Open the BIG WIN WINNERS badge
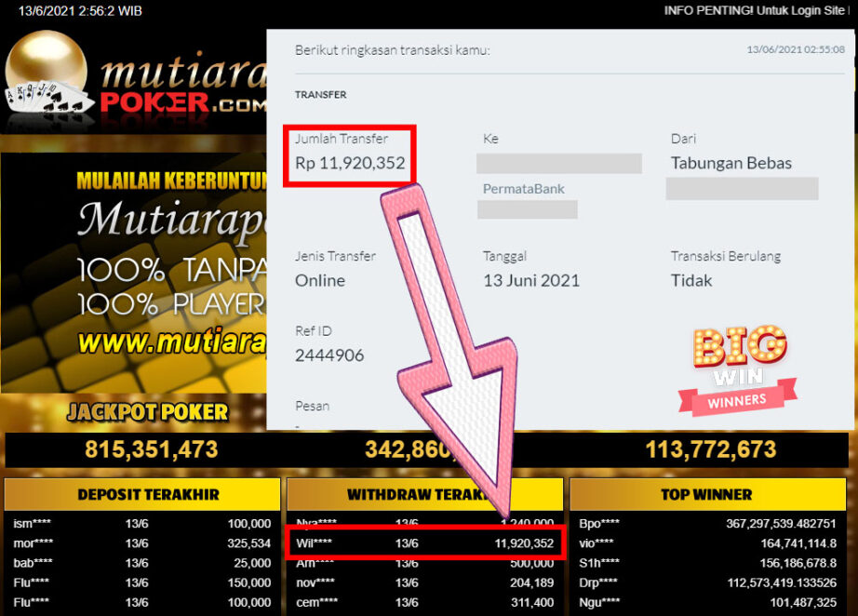The width and height of the screenshot is (858, 616). coord(738,369)
